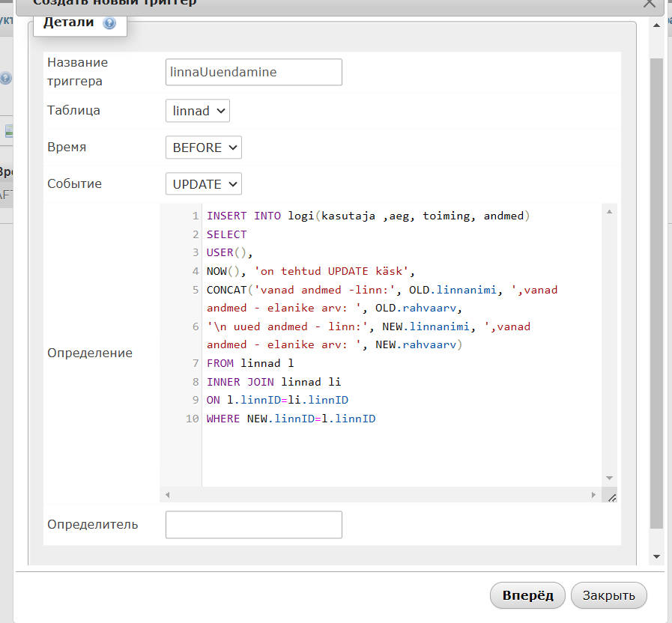Click the ON l.linnID=li.linnID line
Viewport: 672px width, 623px height.
coord(277,400)
